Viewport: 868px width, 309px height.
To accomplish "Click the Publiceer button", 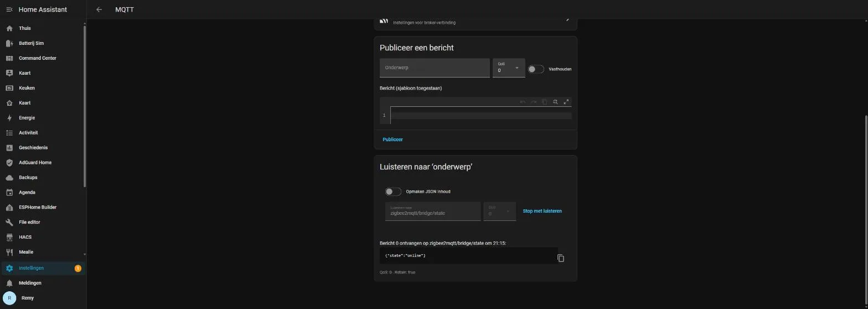I will click(x=392, y=140).
